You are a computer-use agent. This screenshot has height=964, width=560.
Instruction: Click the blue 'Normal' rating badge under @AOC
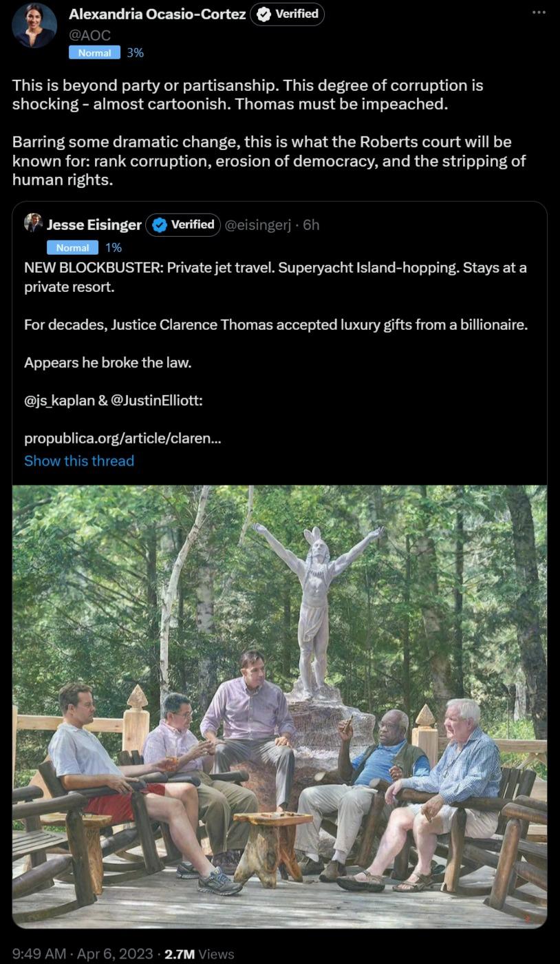pyautogui.click(x=95, y=52)
